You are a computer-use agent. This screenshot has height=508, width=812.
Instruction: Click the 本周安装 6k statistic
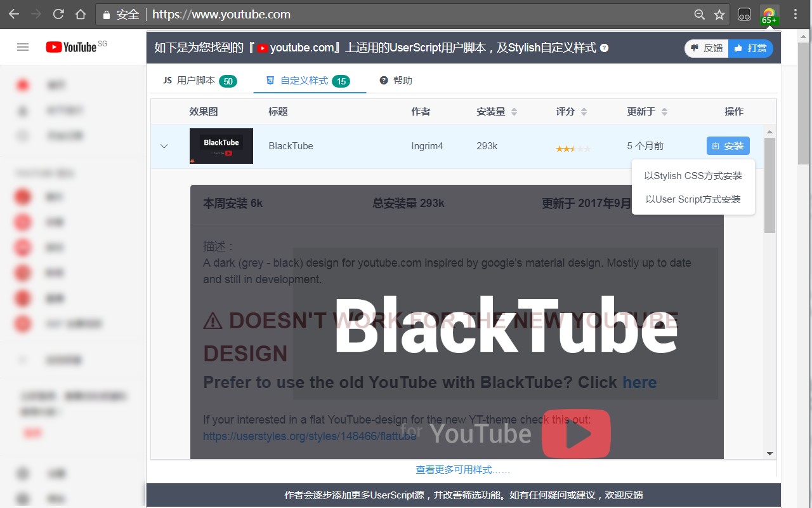point(233,203)
